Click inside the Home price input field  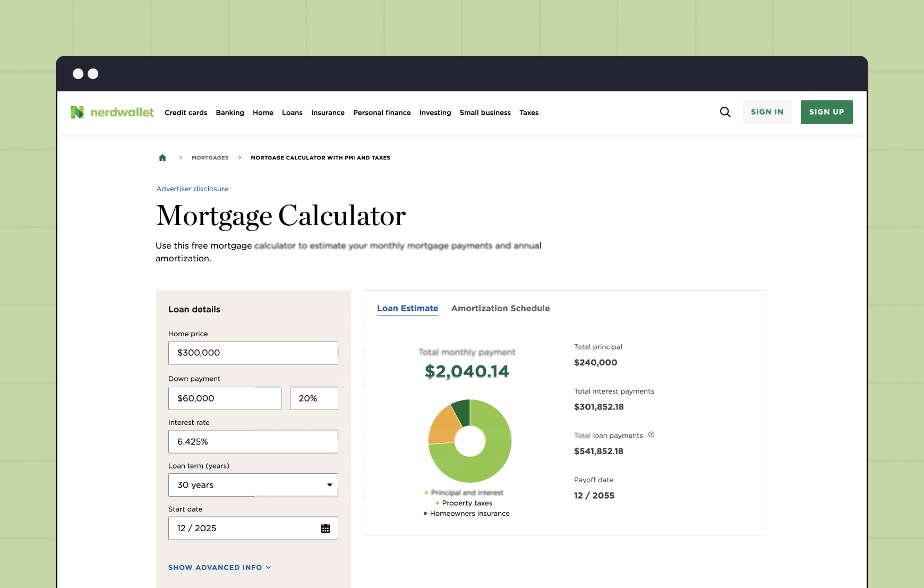point(253,352)
